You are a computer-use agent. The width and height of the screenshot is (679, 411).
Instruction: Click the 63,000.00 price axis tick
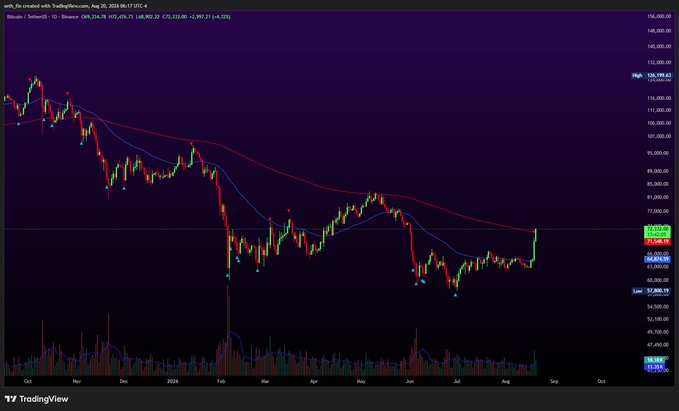(659, 267)
